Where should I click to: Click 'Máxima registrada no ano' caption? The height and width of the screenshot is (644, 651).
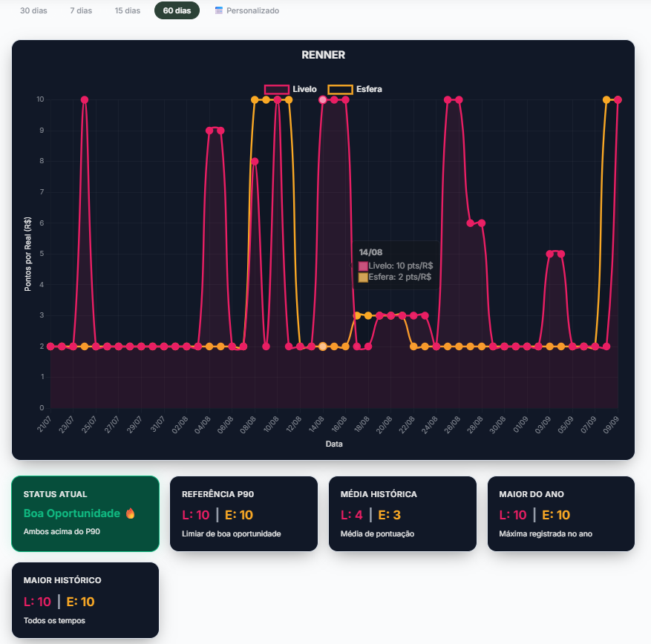(x=546, y=534)
